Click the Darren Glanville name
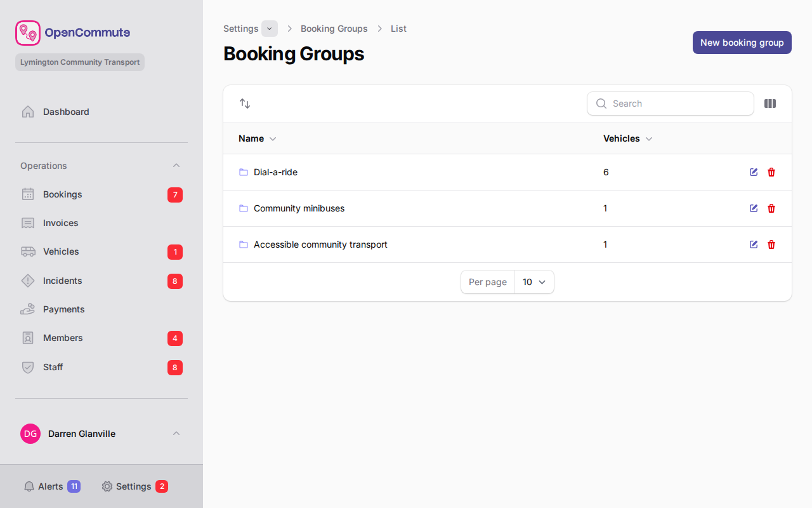The image size is (812, 508). (x=82, y=434)
